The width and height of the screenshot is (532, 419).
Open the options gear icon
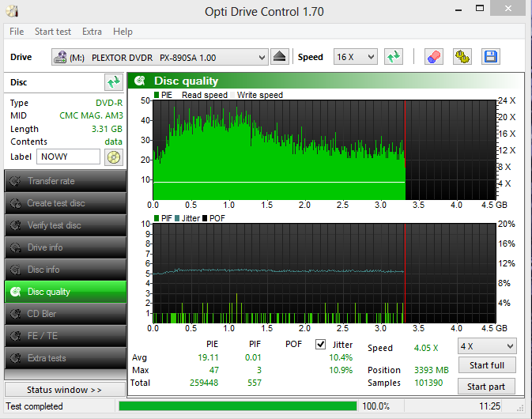[462, 57]
